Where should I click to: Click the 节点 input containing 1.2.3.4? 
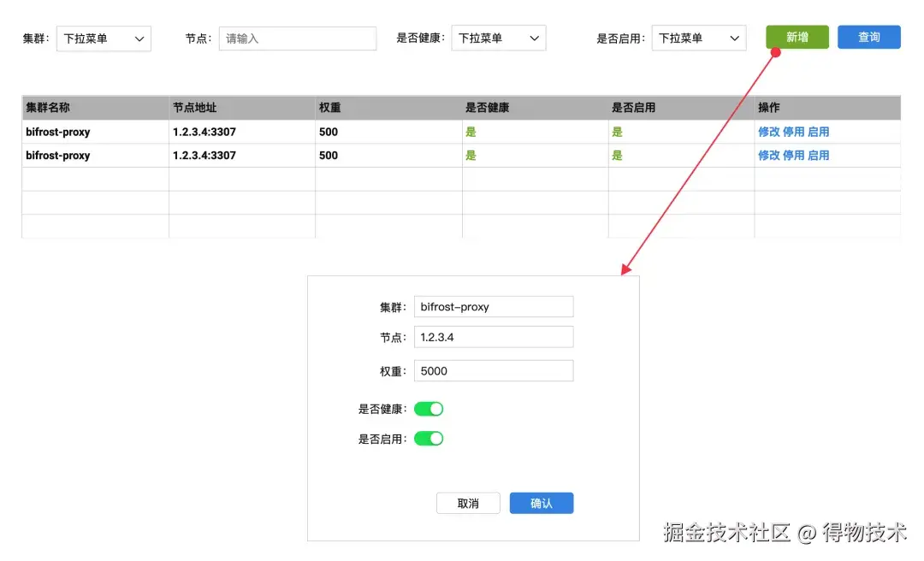(x=494, y=336)
